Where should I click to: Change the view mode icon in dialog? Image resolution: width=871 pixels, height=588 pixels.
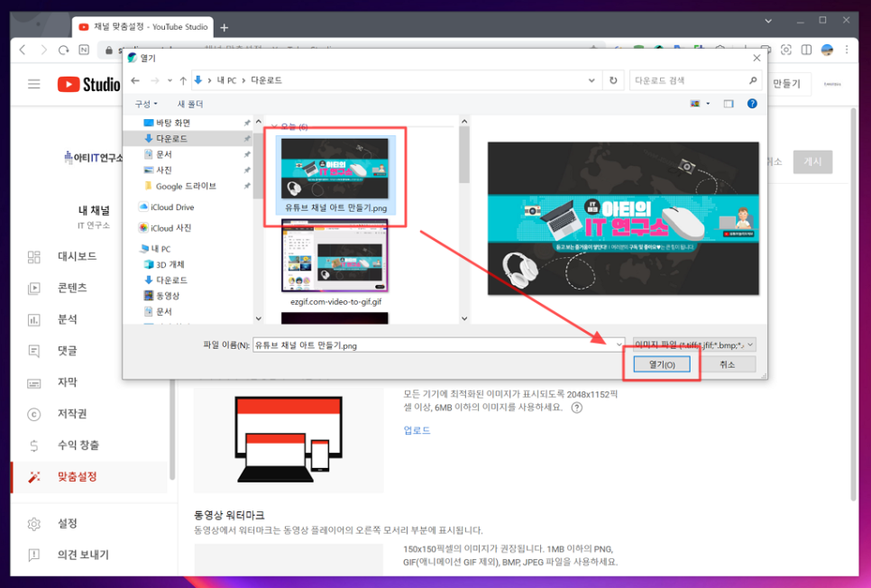coord(695,104)
